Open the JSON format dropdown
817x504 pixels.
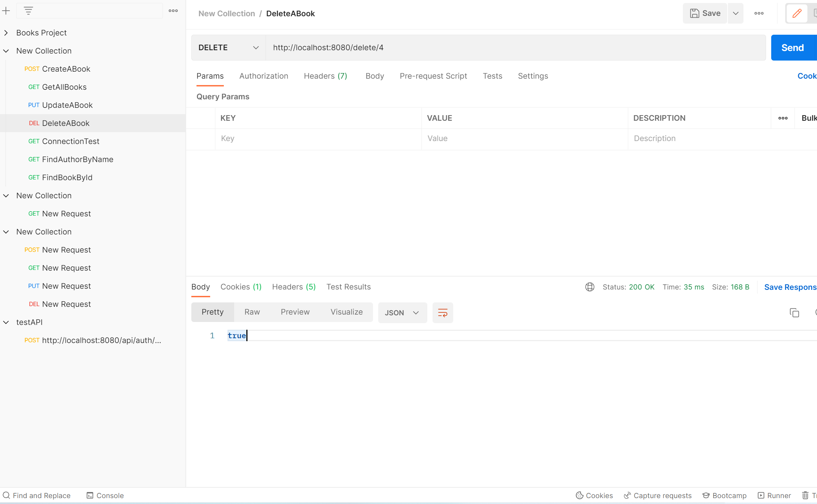coord(402,312)
